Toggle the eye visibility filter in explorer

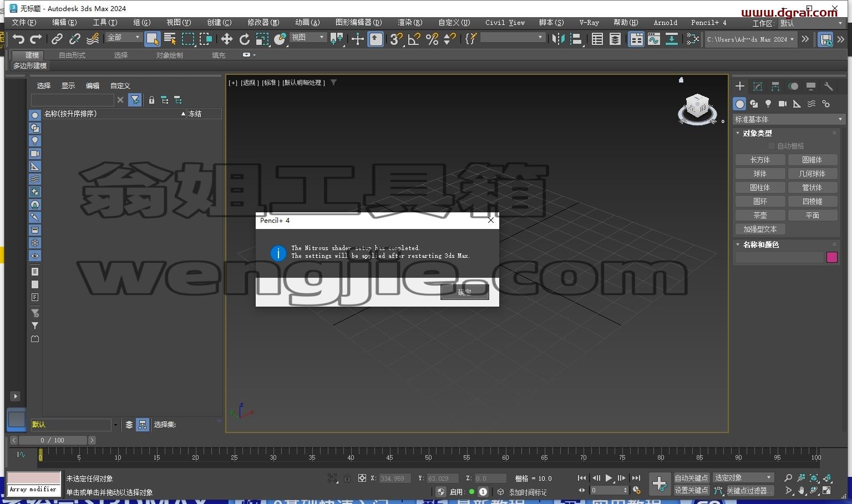(35, 256)
